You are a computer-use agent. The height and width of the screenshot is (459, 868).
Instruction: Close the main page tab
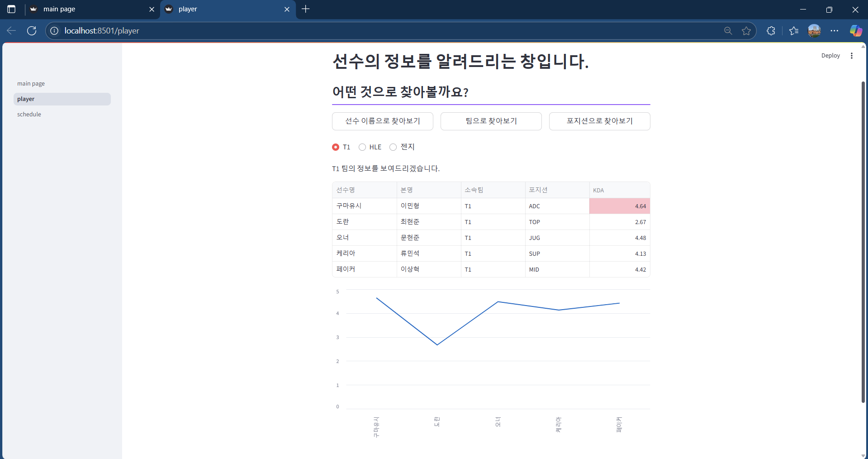[x=152, y=9]
